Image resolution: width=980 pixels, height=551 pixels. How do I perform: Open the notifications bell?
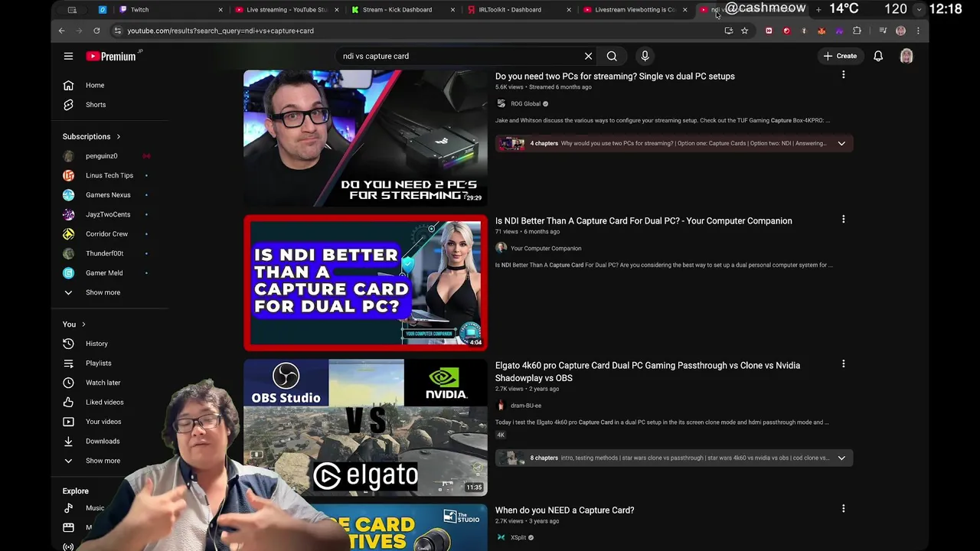878,56
